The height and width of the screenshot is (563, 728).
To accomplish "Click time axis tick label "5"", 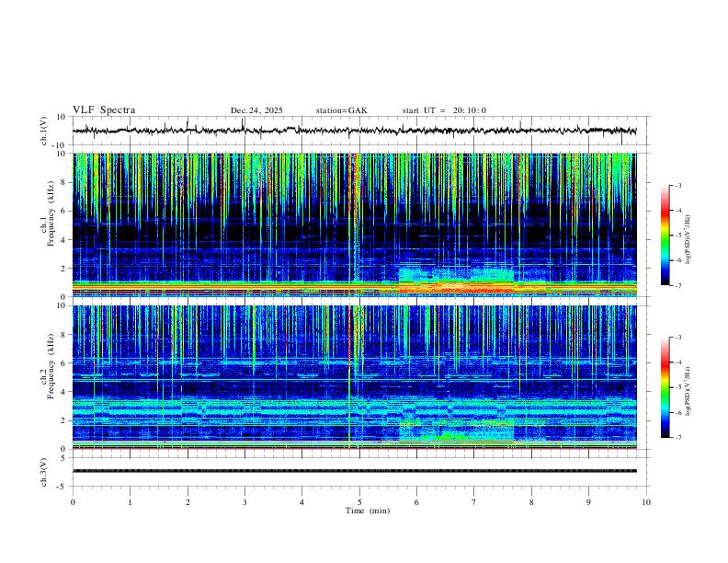I will point(359,502).
